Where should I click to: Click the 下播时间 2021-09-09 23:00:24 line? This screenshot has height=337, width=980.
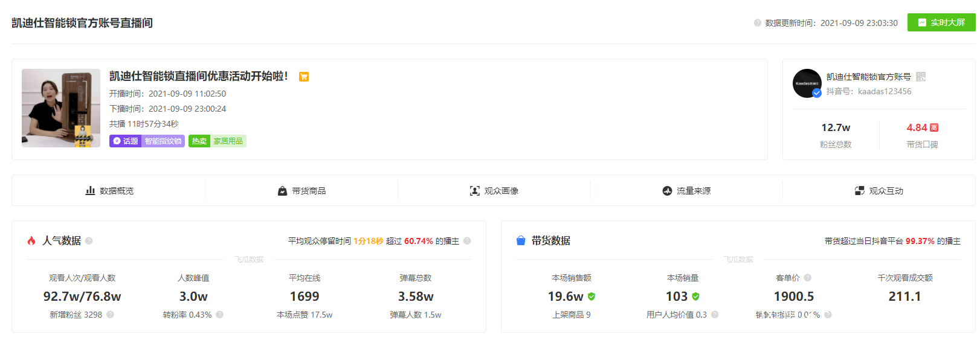[x=167, y=109]
